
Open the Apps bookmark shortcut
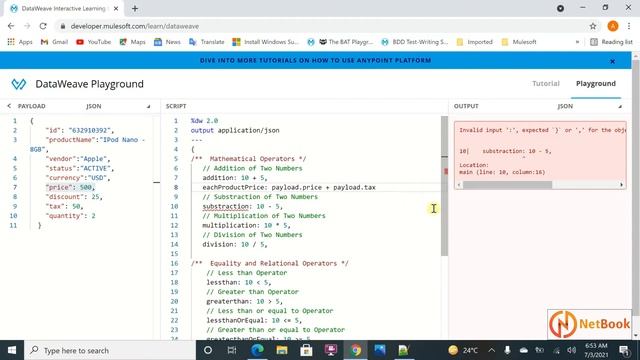pos(20,42)
